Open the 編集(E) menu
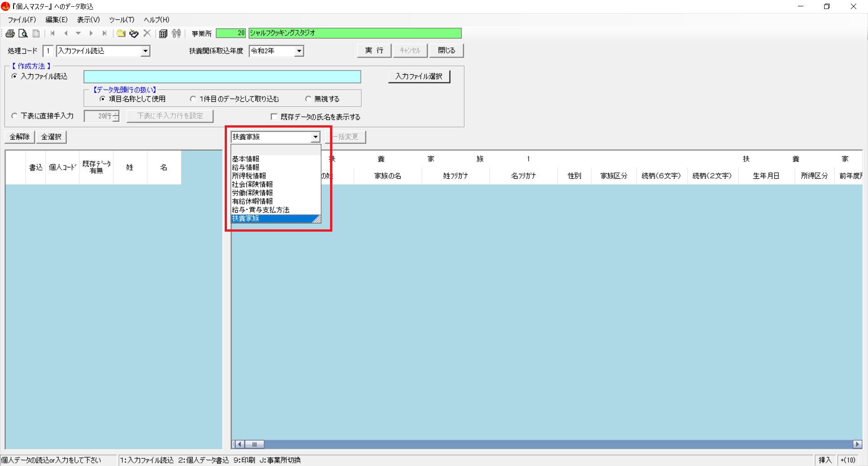This screenshot has width=868, height=466. (57, 20)
